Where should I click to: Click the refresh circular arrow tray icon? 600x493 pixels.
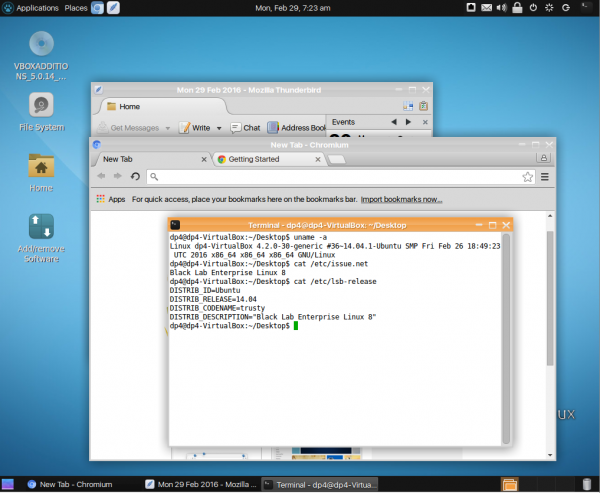pos(566,7)
